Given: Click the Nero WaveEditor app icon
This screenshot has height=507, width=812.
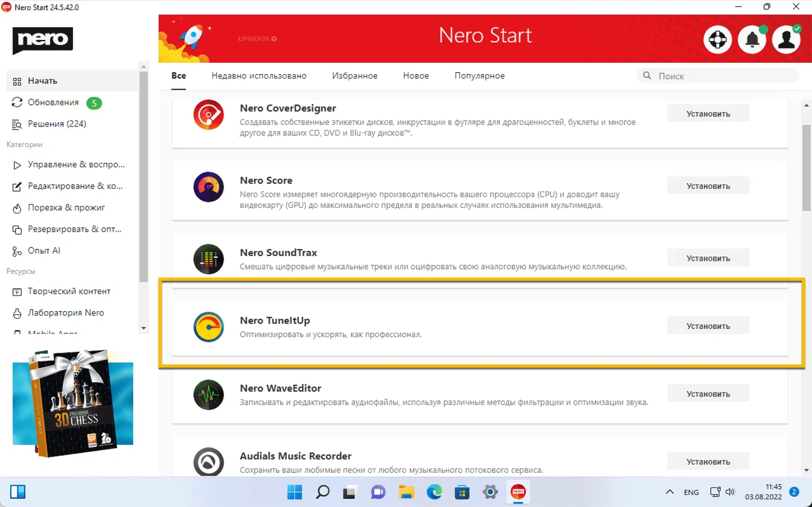Looking at the screenshot, I should point(208,394).
